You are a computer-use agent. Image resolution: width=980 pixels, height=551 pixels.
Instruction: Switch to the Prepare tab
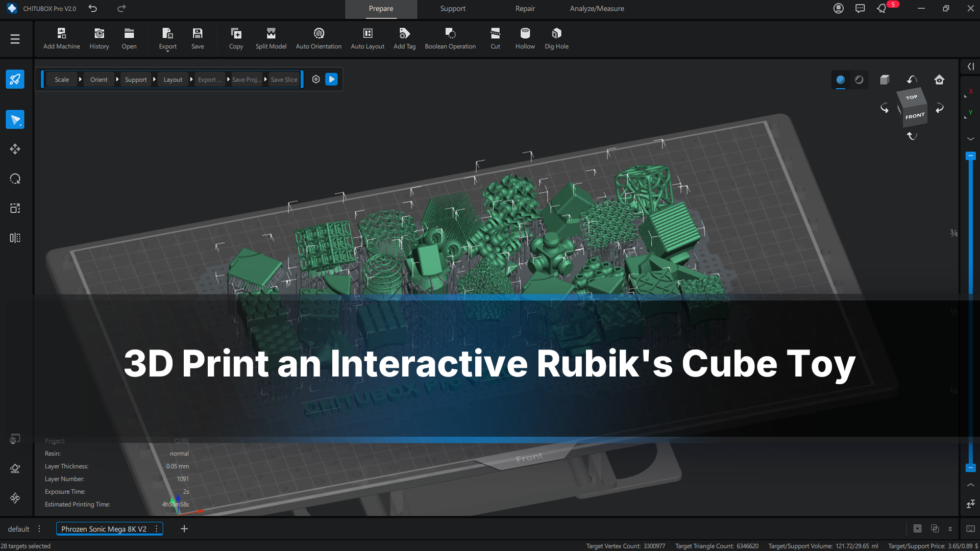pyautogui.click(x=381, y=9)
